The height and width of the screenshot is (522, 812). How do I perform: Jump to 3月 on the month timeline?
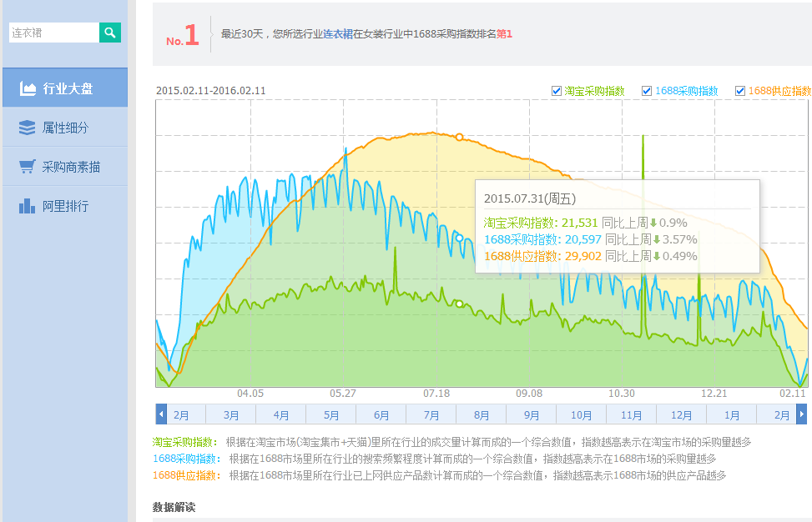(231, 414)
